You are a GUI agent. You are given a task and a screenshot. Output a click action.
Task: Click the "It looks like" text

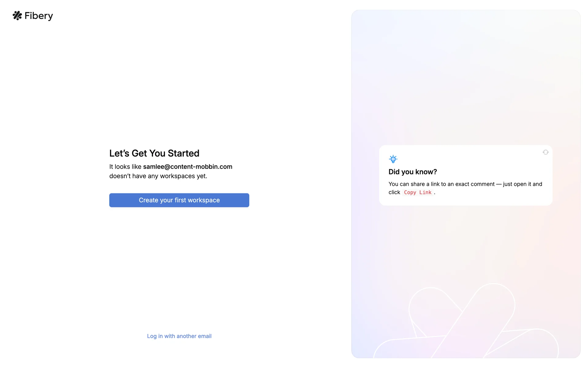(125, 167)
